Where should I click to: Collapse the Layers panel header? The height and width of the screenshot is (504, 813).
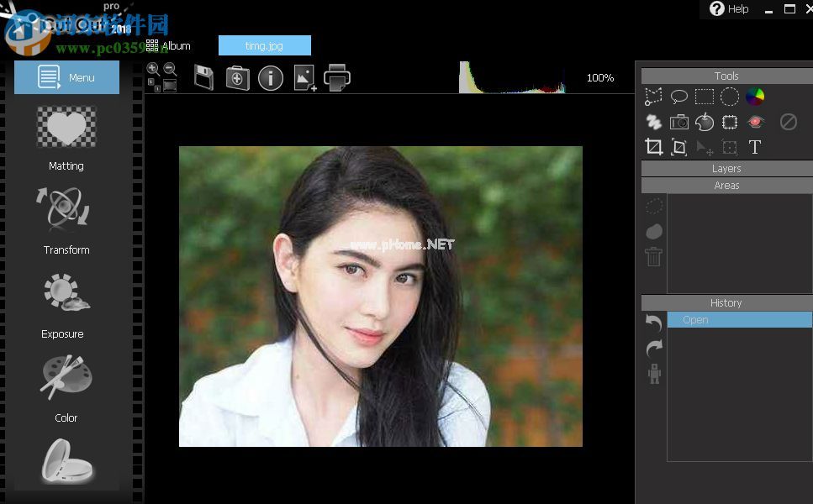pyautogui.click(x=726, y=169)
